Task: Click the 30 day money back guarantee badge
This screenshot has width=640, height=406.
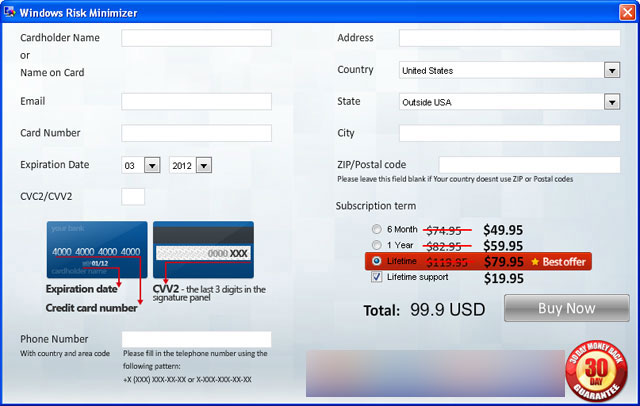Action: [x=596, y=371]
